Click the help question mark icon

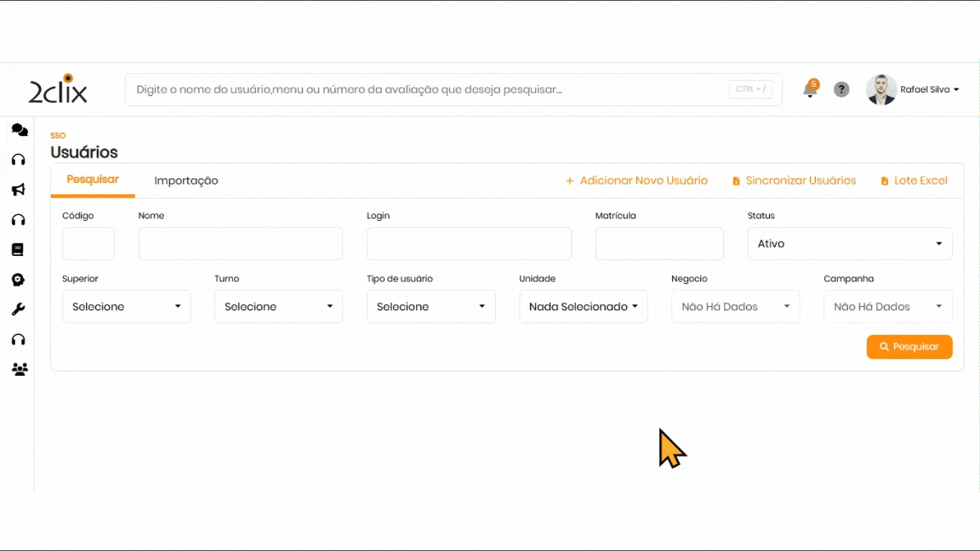click(841, 89)
